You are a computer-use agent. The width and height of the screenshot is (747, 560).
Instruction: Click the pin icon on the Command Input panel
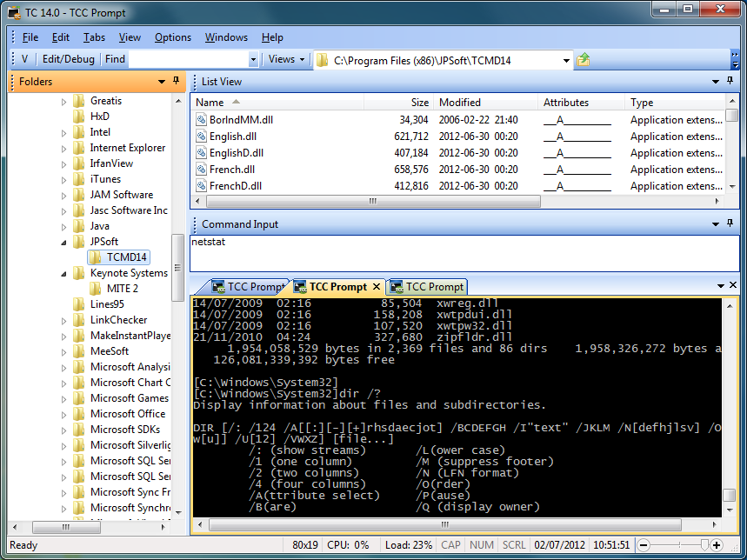(x=730, y=223)
